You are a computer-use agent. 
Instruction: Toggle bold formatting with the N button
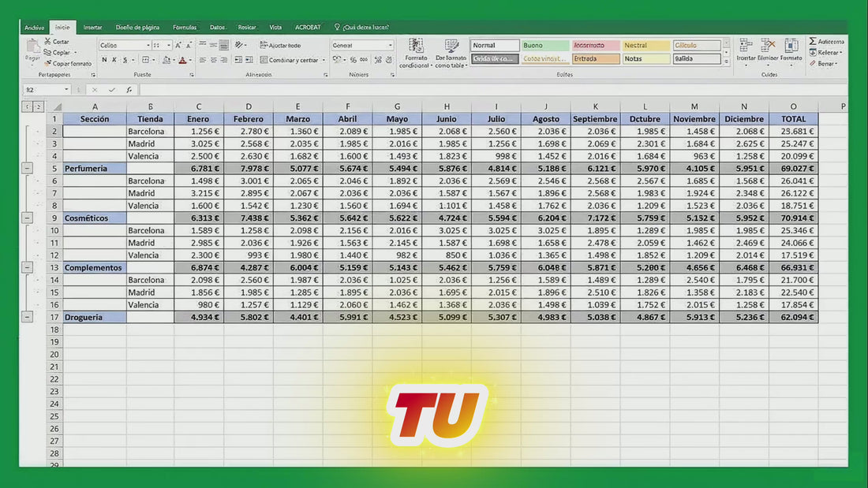[103, 61]
